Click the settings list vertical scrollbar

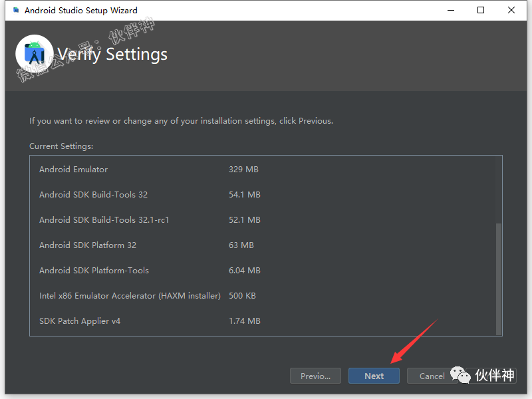click(498, 278)
